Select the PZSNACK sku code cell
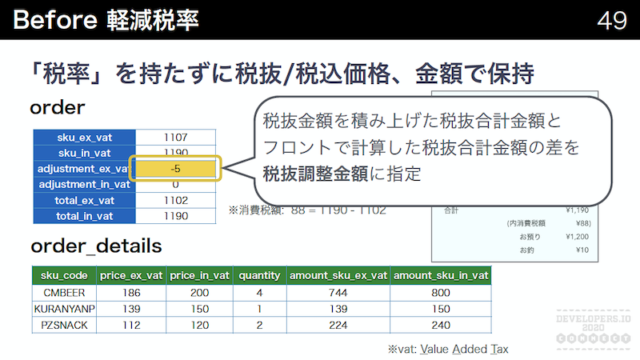Image resolution: width=640 pixels, height=360 pixels. click(x=64, y=325)
